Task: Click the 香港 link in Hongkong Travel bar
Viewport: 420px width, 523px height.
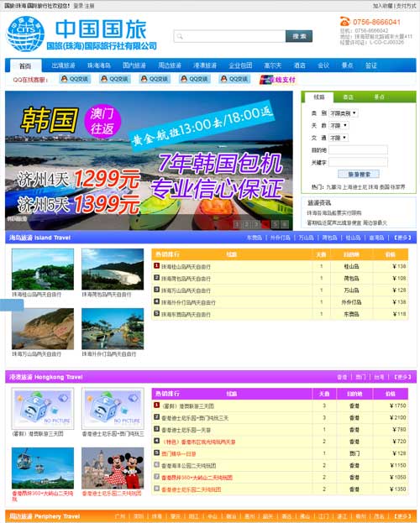Action: [342, 377]
